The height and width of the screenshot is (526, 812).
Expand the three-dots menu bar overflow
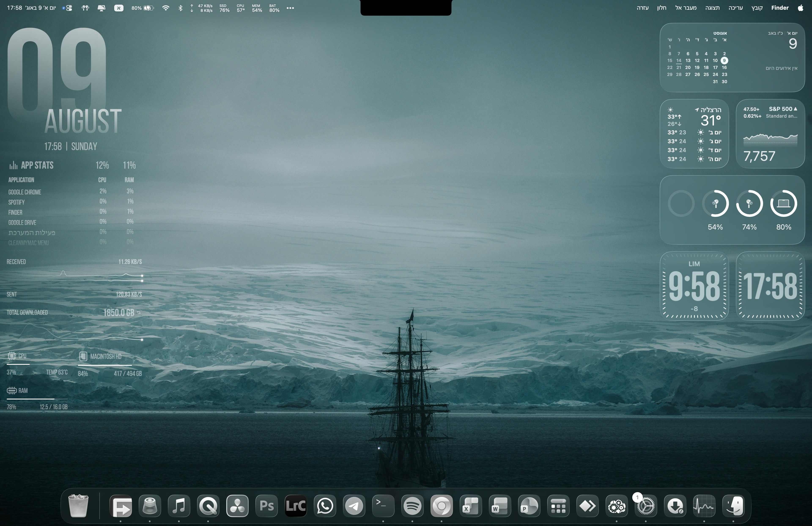[290, 8]
